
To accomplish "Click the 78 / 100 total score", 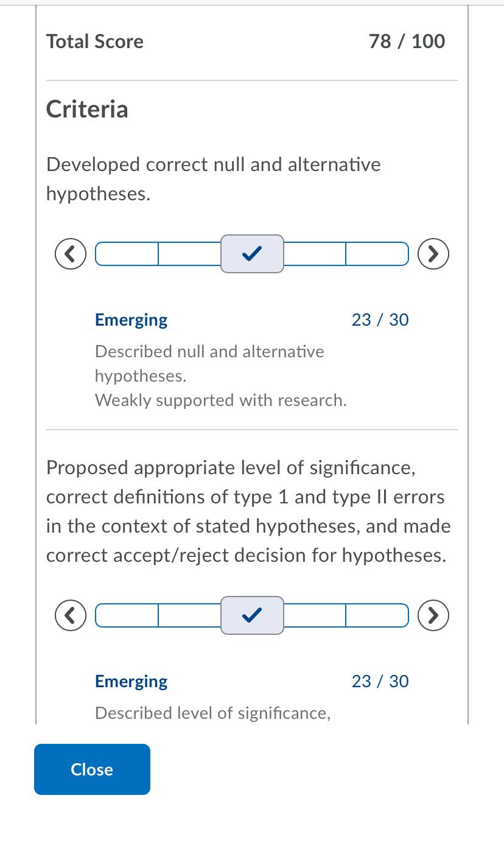I will coord(407,41).
